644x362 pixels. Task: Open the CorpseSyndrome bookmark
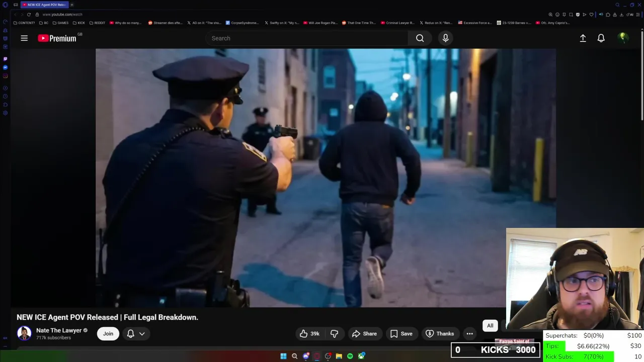pos(242,23)
